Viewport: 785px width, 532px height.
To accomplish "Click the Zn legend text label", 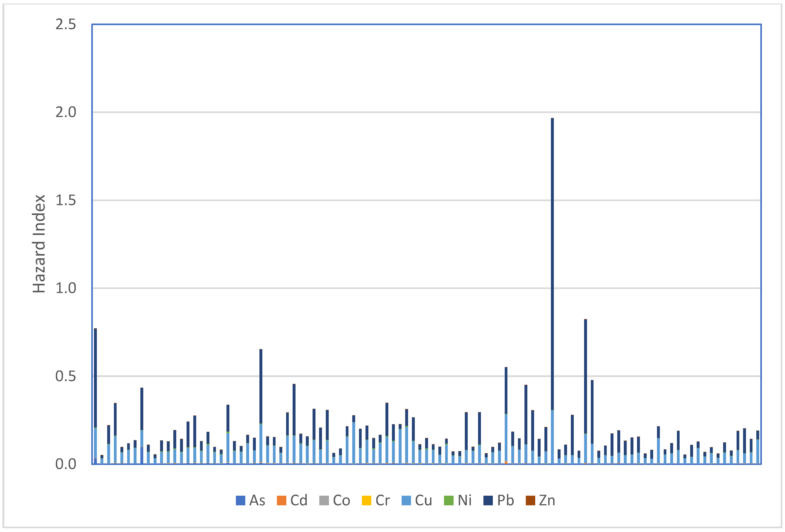I will [x=547, y=500].
